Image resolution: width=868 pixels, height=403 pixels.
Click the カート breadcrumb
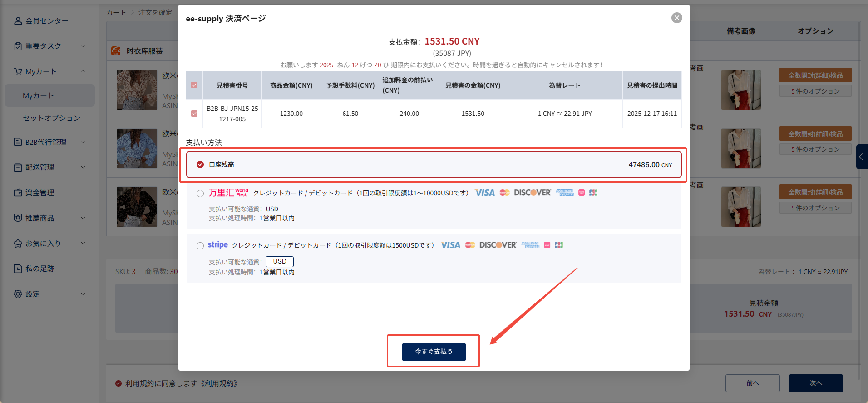(x=116, y=12)
